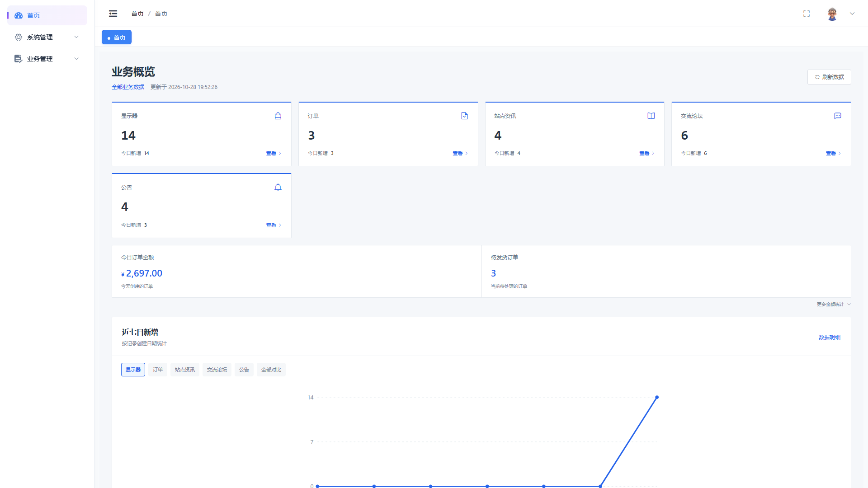Click the first 首页 breadcrumb link

coord(137,14)
